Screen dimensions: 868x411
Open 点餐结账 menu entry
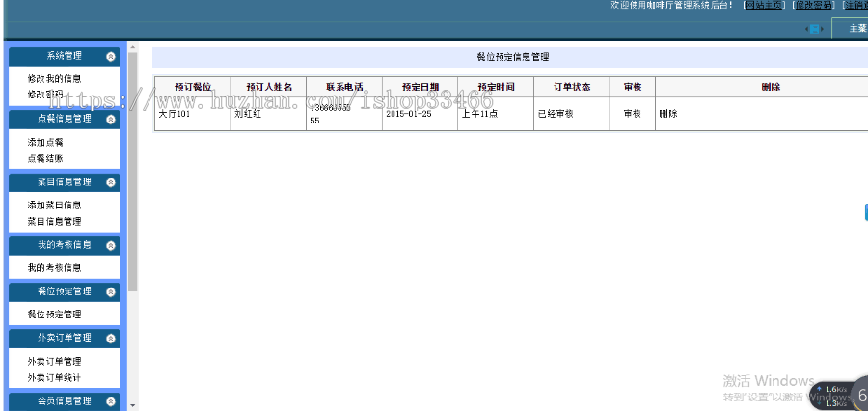pyautogui.click(x=45, y=158)
